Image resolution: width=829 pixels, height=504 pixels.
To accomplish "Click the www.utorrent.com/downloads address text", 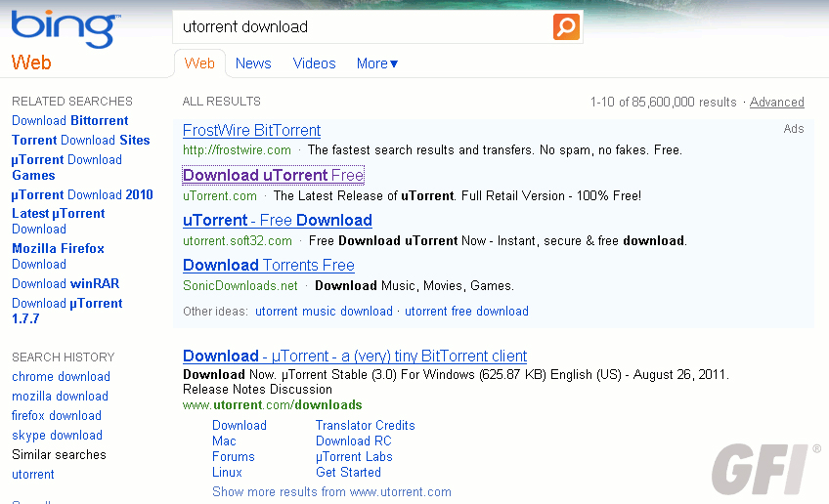I will (x=273, y=405).
